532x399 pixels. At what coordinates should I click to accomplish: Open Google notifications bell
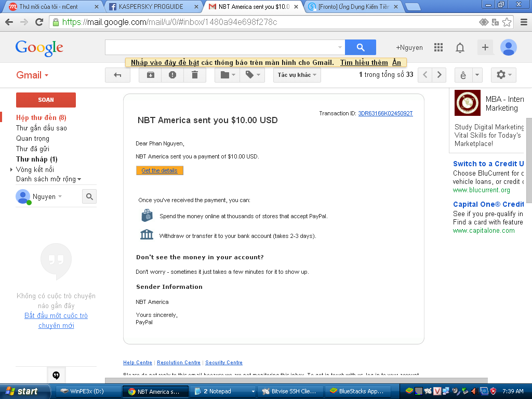(x=460, y=47)
